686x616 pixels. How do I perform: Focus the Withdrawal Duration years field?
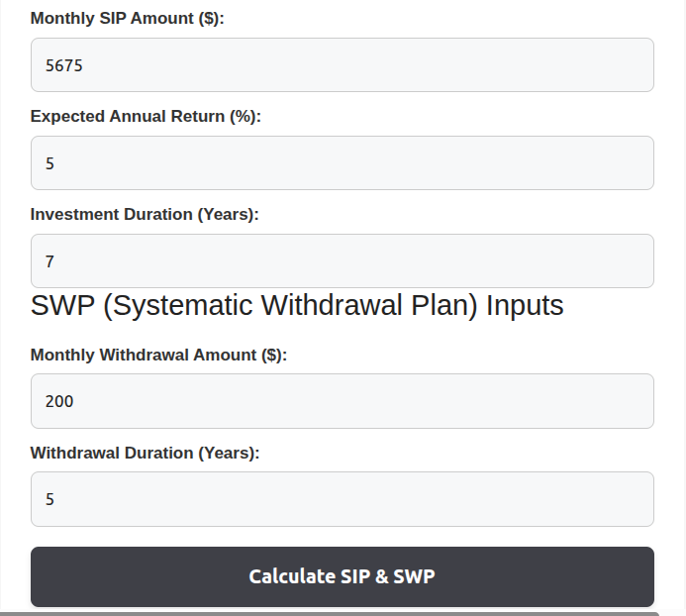click(x=342, y=499)
